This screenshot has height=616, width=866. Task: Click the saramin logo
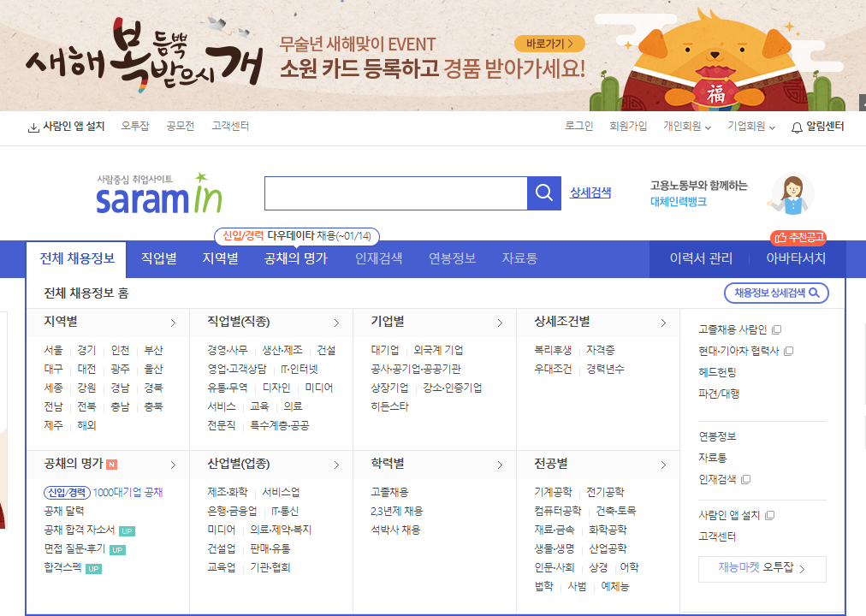pyautogui.click(x=159, y=194)
